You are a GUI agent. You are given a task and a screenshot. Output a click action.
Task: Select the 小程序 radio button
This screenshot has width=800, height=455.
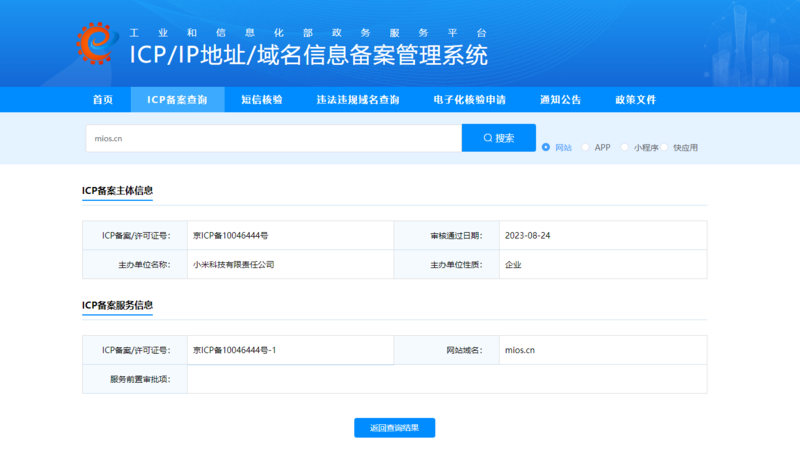pyautogui.click(x=624, y=147)
